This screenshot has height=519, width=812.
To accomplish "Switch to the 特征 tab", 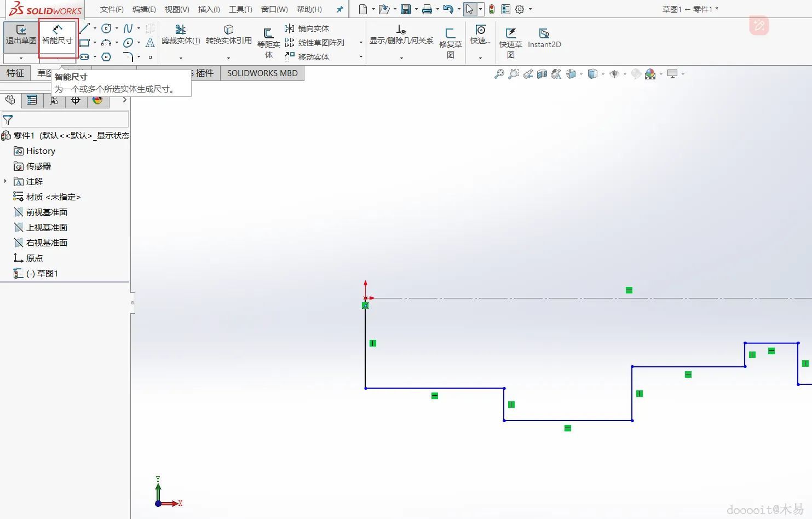I will tap(15, 73).
